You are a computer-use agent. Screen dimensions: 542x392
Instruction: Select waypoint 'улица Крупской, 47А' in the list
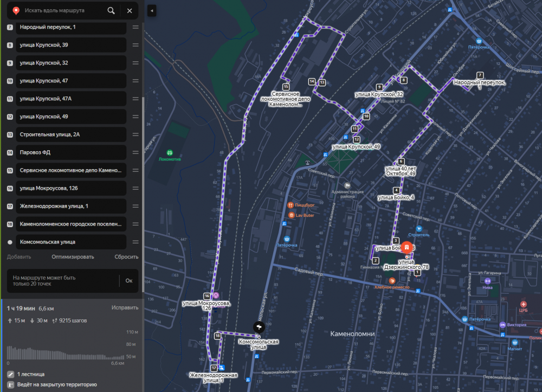(x=71, y=99)
